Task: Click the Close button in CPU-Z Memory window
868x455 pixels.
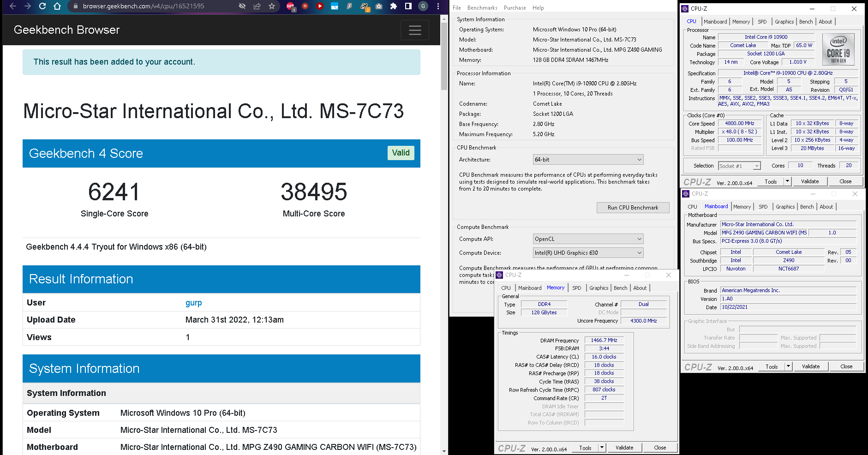Action: (660, 448)
